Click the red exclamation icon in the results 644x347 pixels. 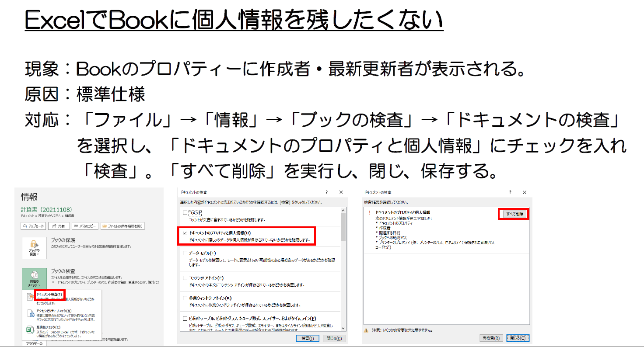370,212
